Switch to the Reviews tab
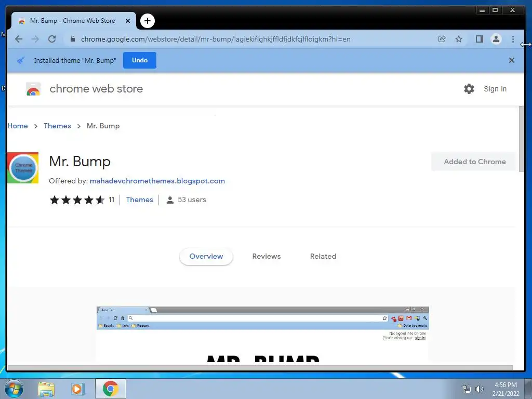The image size is (532, 399). 267,256
